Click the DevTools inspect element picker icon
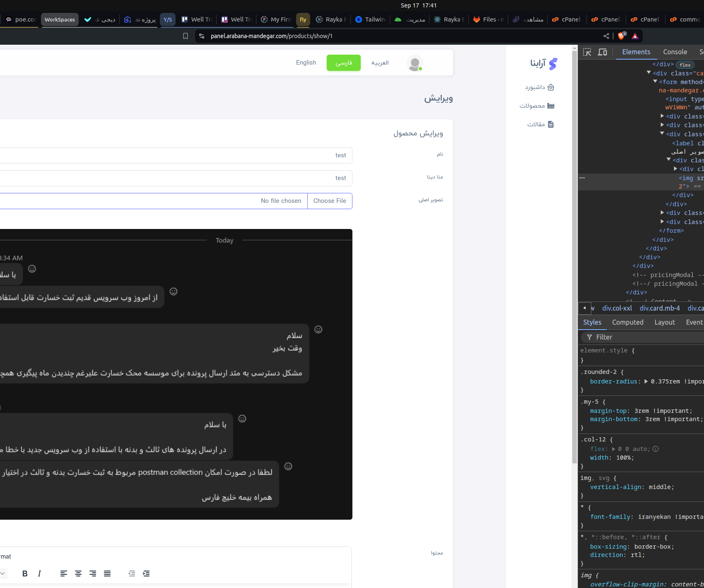The image size is (704, 588). click(587, 52)
